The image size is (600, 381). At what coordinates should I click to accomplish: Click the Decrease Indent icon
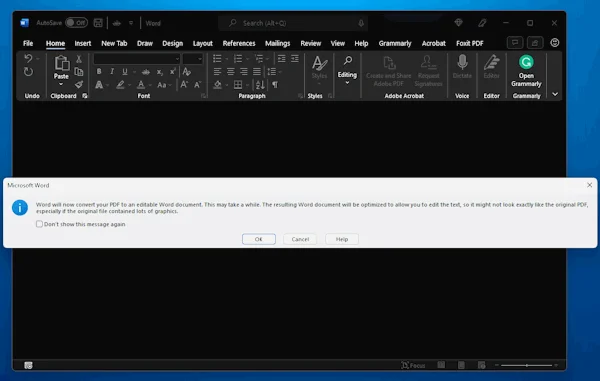[282, 59]
